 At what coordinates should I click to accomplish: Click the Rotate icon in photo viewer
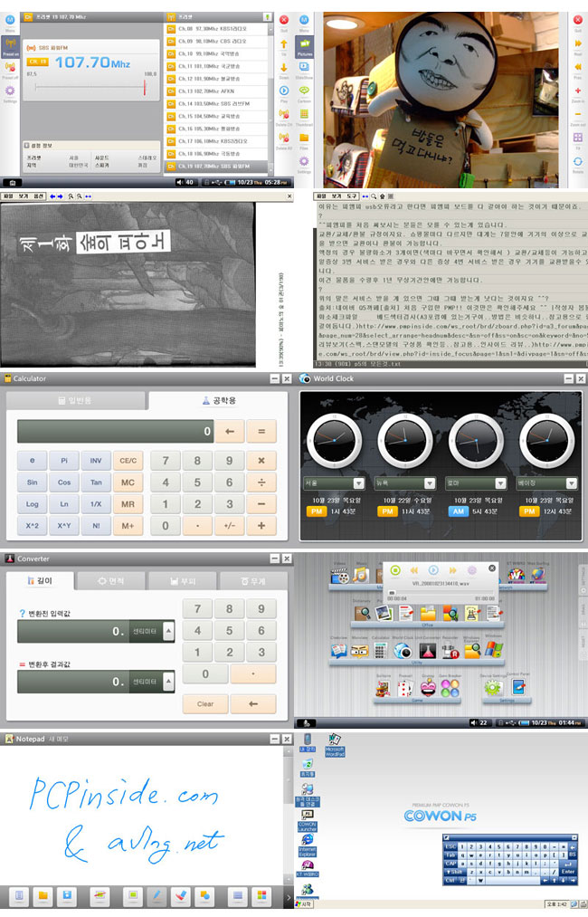(577, 162)
